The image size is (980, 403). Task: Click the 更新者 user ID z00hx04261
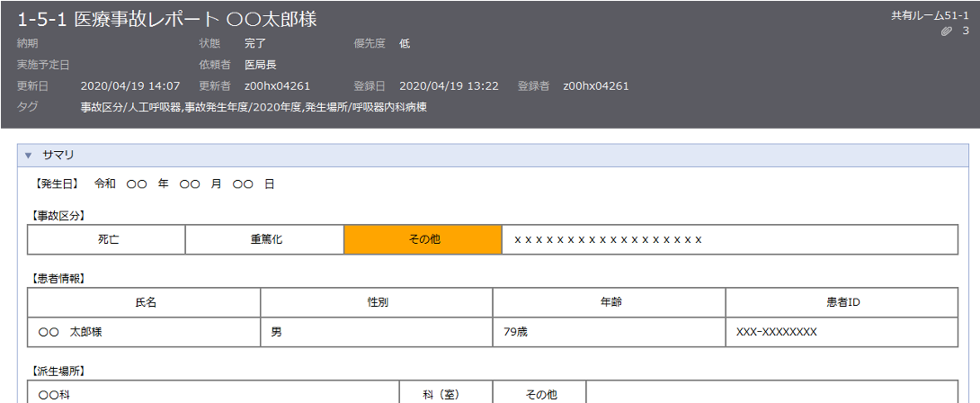277,86
